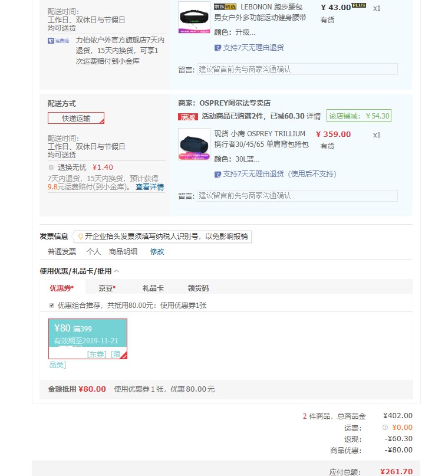448x476 pixels.
Task: Click 支持7天无理由退货(使用后不支持) link
Action: tap(280, 174)
